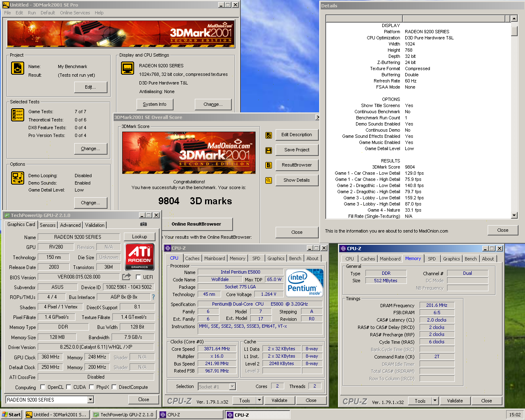Click the monitor icon in Display and CPU Settings
The image size is (525, 420).
pyautogui.click(x=128, y=68)
